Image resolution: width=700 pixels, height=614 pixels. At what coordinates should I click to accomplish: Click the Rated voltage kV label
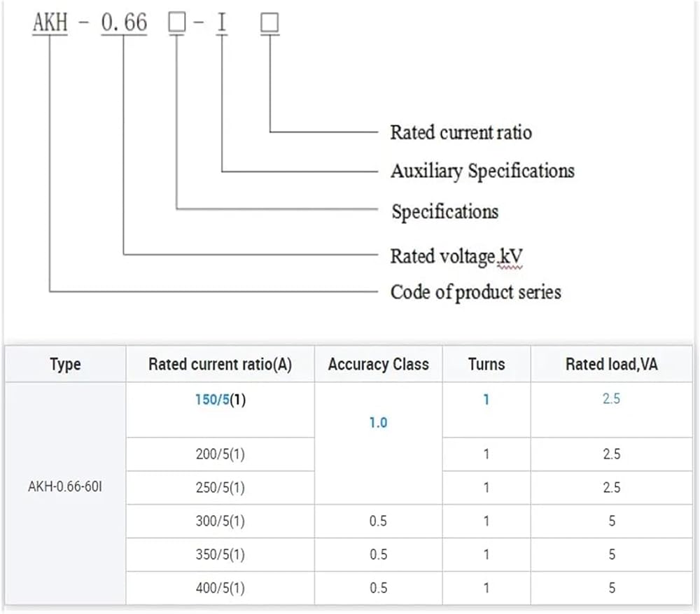(456, 256)
